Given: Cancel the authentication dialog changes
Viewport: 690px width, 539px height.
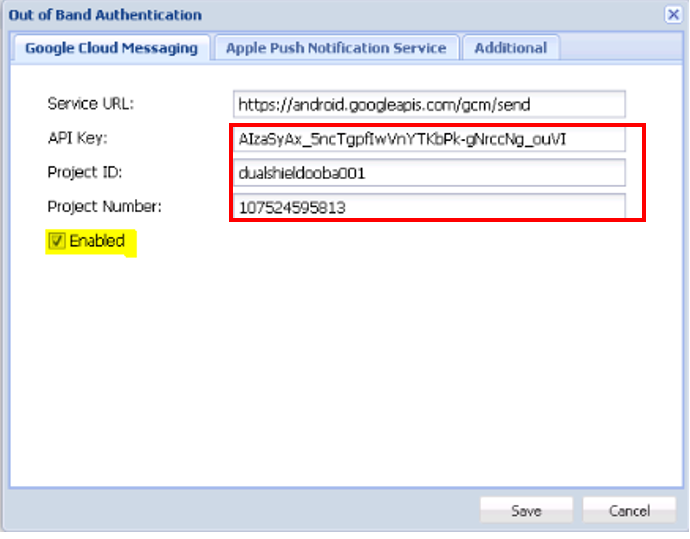Looking at the screenshot, I should [x=629, y=510].
